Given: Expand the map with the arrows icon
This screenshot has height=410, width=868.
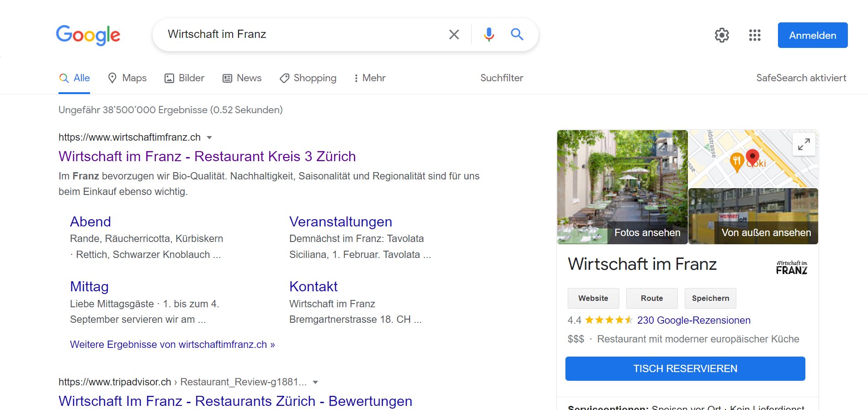Looking at the screenshot, I should pyautogui.click(x=804, y=144).
